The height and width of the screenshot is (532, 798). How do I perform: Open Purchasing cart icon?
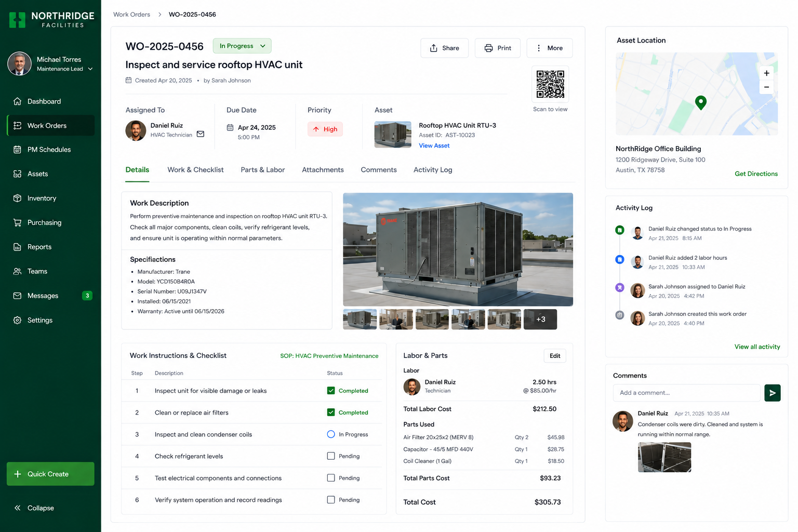tap(17, 222)
